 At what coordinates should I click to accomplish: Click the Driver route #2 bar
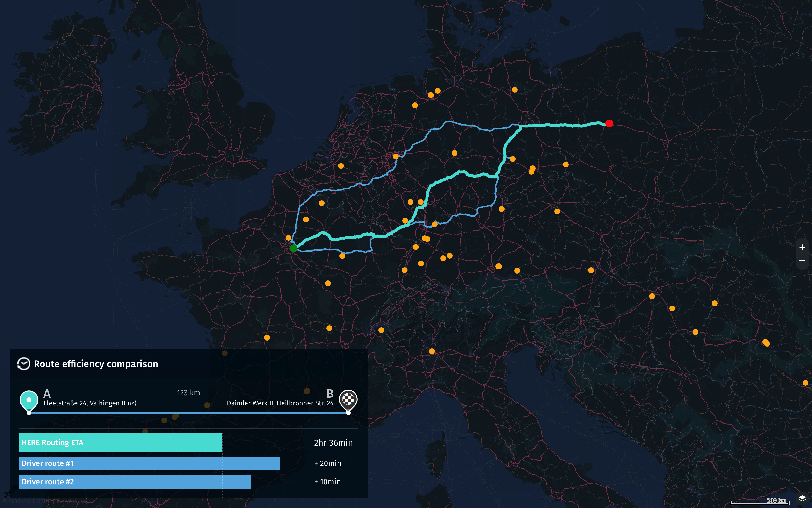135,481
